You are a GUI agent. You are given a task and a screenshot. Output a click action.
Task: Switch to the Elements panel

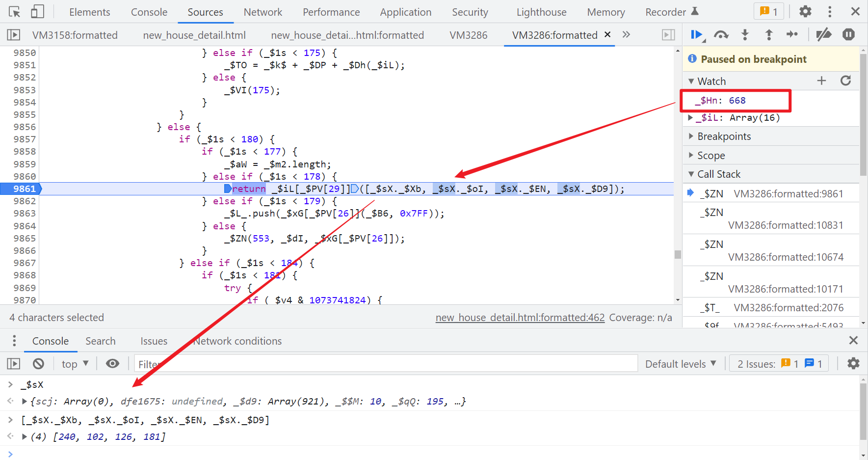tap(90, 12)
